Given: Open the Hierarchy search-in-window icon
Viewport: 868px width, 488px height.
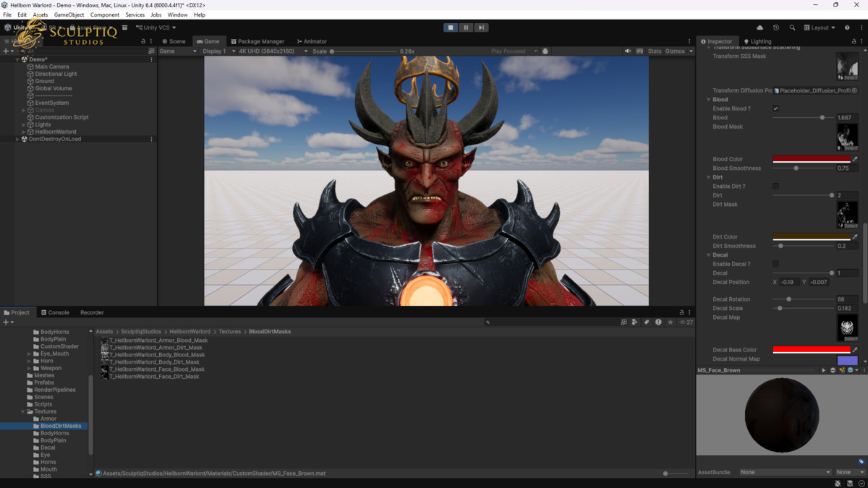Looking at the screenshot, I should pos(151,51).
